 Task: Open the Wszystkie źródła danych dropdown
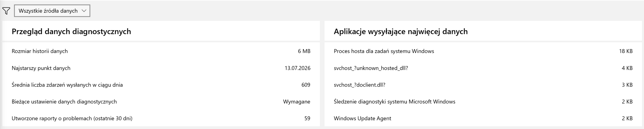(52, 11)
